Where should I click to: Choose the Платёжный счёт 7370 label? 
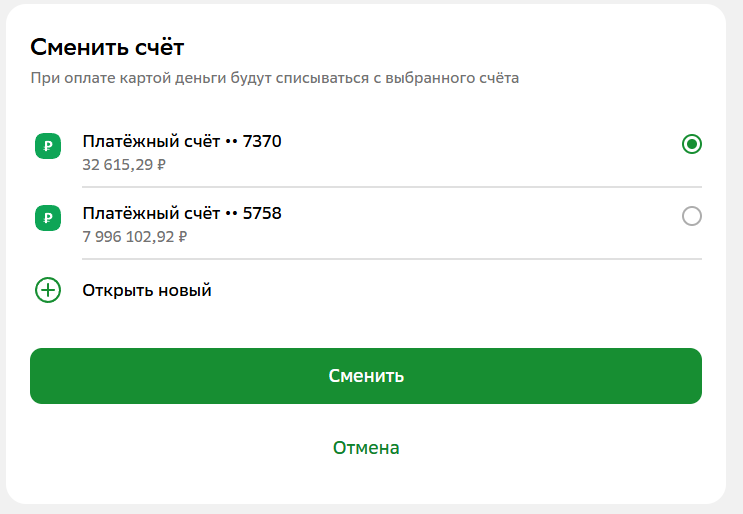coord(182,141)
